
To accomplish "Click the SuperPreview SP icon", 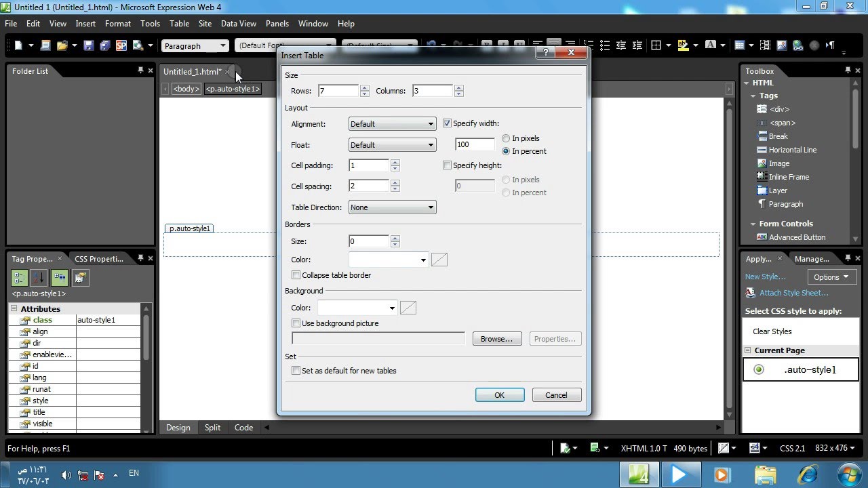I will (x=121, y=45).
